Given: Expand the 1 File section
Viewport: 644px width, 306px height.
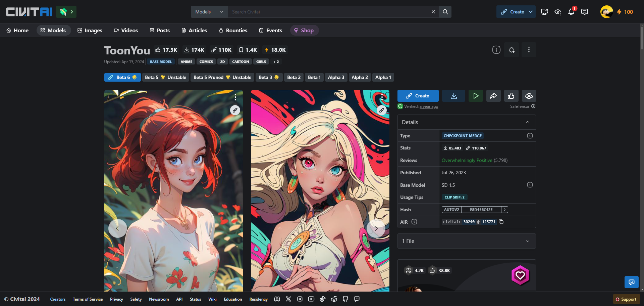Looking at the screenshot, I should click(467, 241).
